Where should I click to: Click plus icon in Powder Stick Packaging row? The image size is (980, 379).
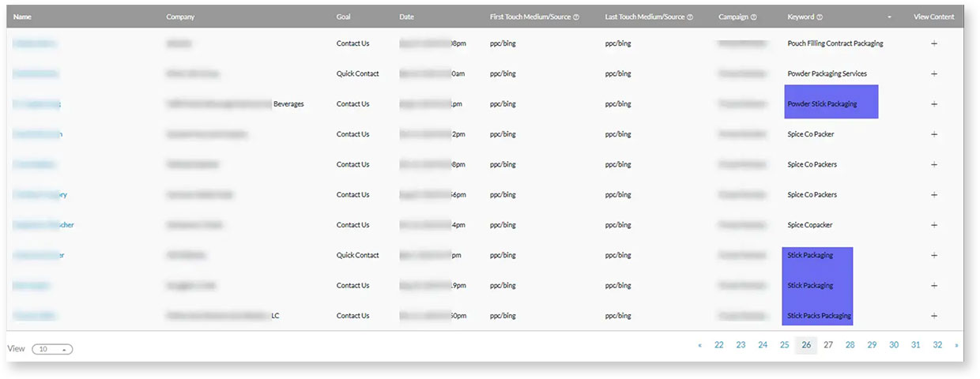pos(934,103)
